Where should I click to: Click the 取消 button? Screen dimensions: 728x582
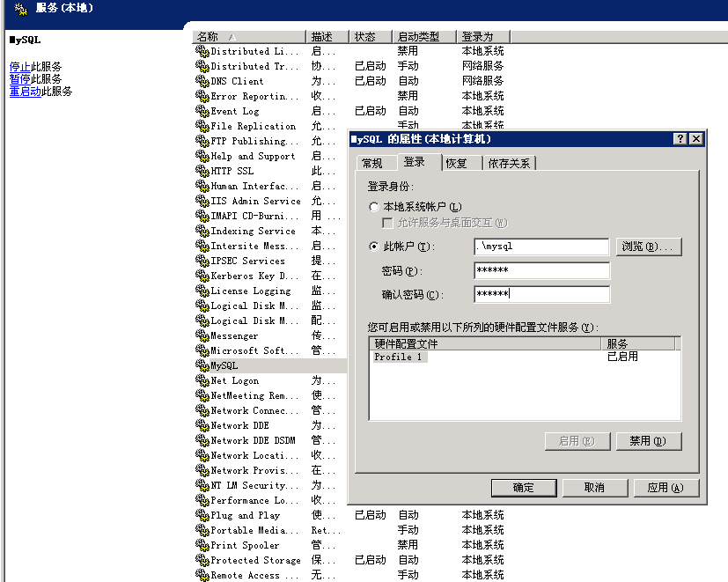(595, 488)
